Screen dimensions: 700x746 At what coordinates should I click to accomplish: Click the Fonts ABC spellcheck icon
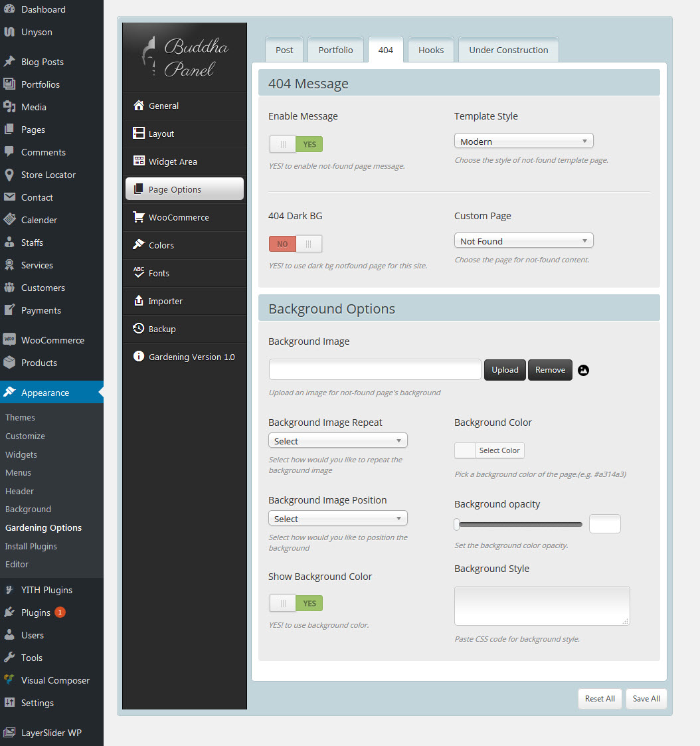(138, 272)
